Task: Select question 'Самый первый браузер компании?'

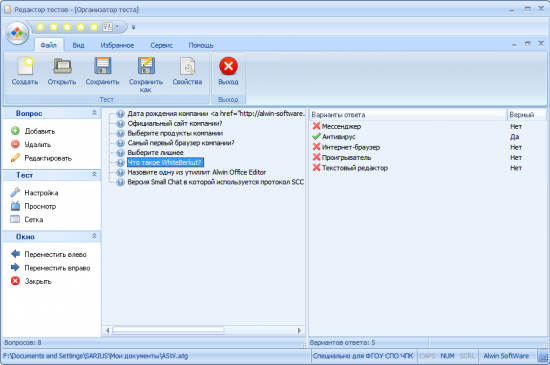Action: point(181,143)
